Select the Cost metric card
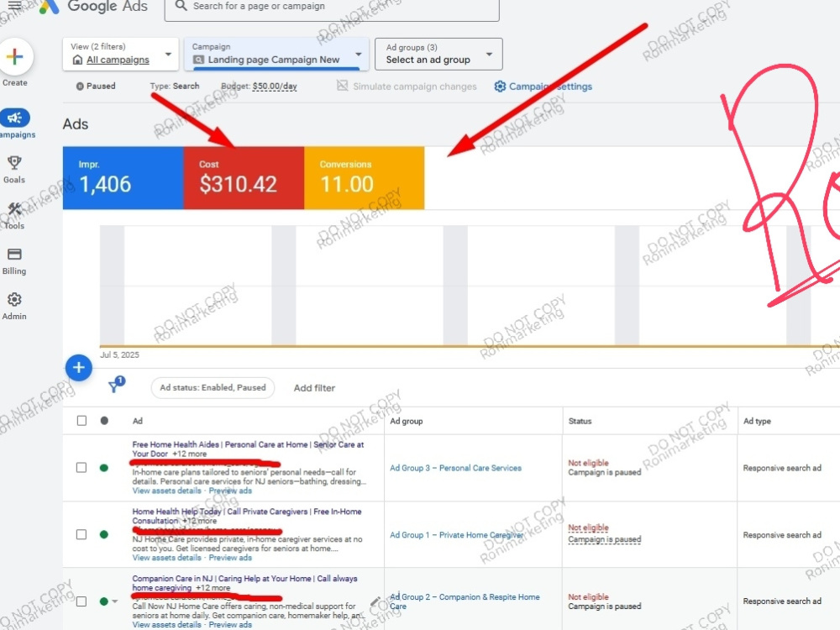 pyautogui.click(x=244, y=178)
